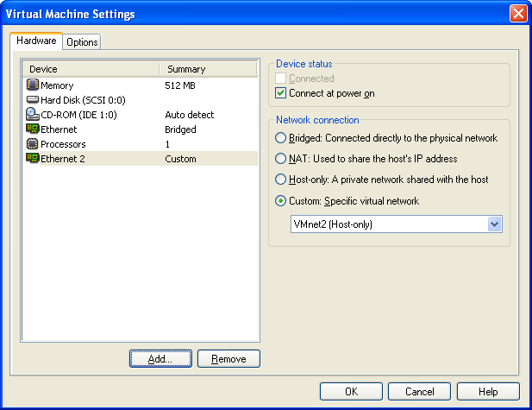
Task: Toggle Connect at power on checkbox
Action: click(280, 93)
